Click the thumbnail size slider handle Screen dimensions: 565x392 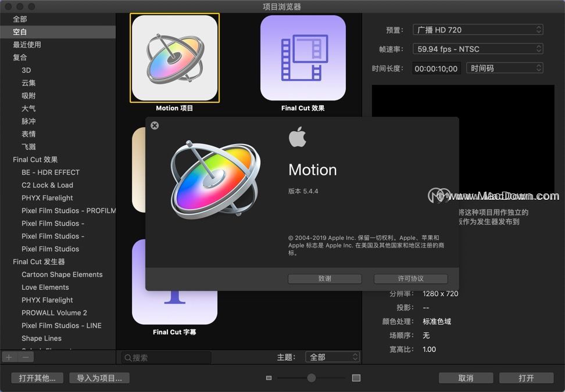tap(312, 377)
